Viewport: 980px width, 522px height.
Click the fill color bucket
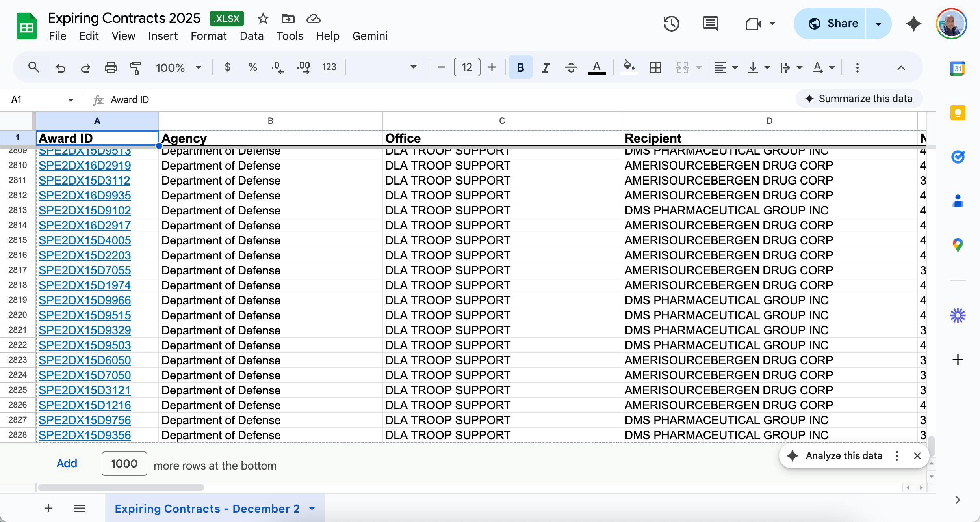tap(629, 67)
